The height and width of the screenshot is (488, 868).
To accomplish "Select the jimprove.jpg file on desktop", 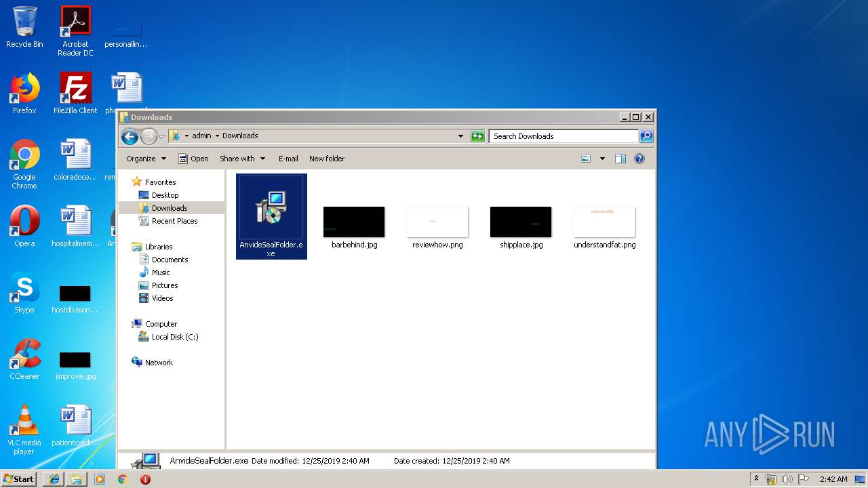I will click(75, 366).
